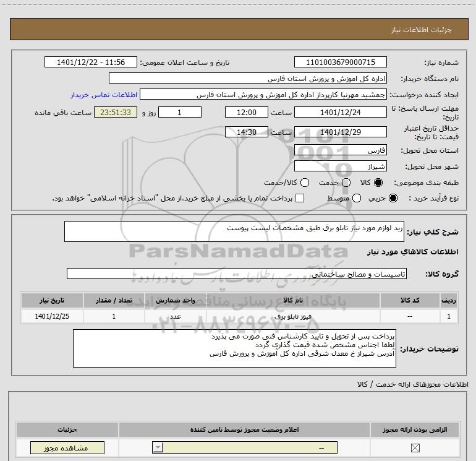Open the اطلاعات تماس خریدار link
The height and width of the screenshot is (461, 476).
coord(104,95)
